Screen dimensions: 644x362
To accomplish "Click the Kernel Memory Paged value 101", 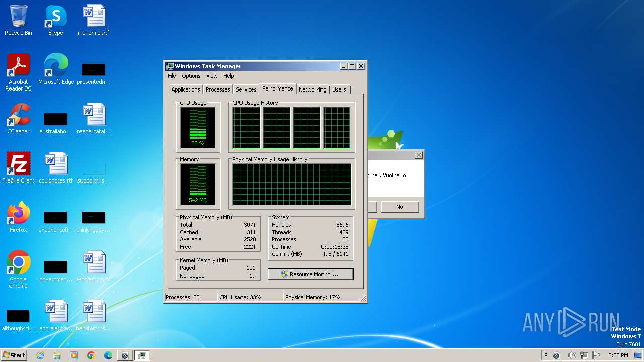I will tap(251, 268).
